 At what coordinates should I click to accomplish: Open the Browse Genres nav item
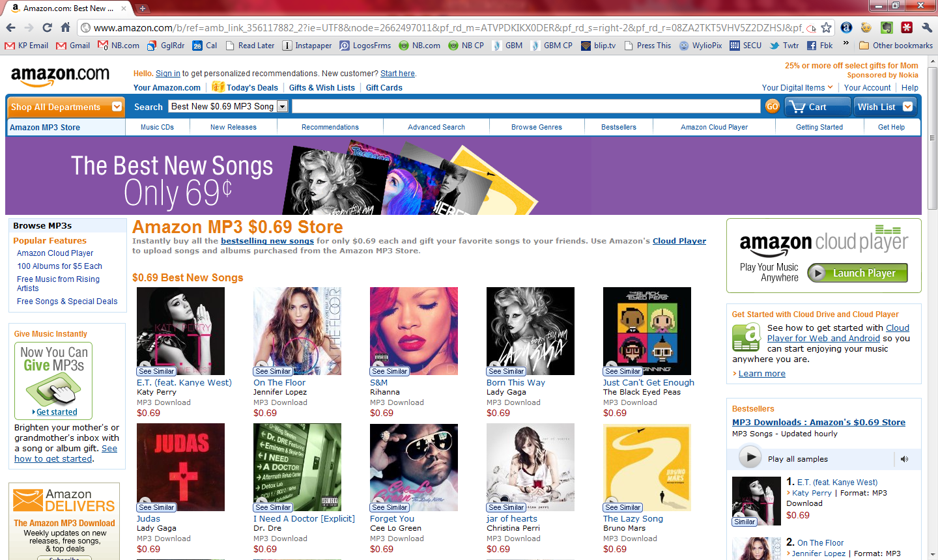pos(537,127)
